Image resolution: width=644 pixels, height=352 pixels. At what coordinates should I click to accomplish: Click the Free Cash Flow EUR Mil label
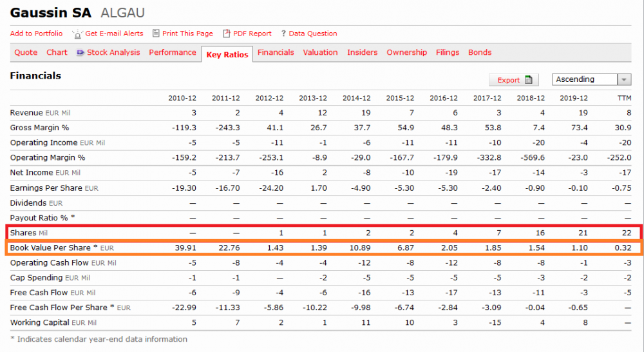[53, 293]
